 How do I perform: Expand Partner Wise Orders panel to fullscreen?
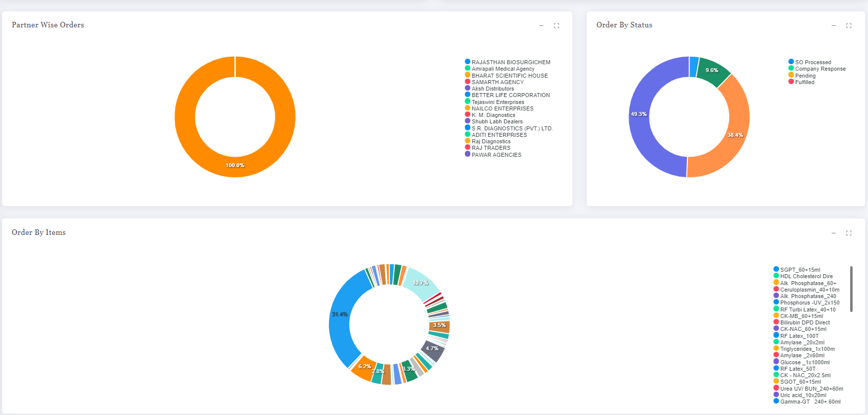point(556,25)
